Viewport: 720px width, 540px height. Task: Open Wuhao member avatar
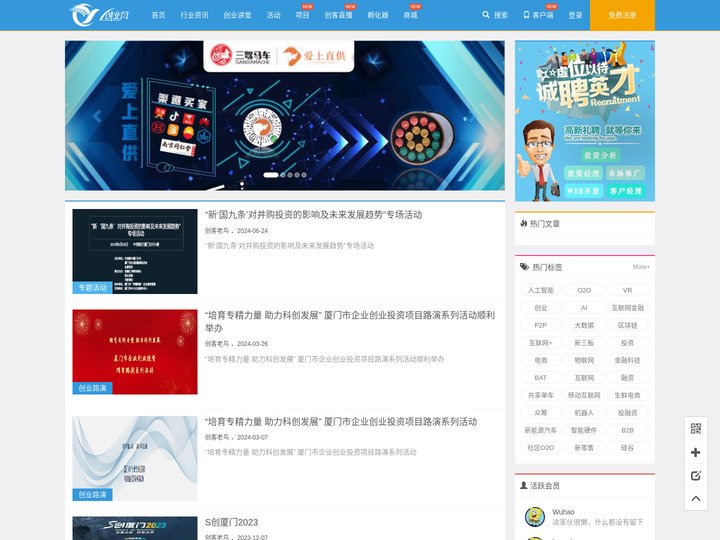pos(534,517)
